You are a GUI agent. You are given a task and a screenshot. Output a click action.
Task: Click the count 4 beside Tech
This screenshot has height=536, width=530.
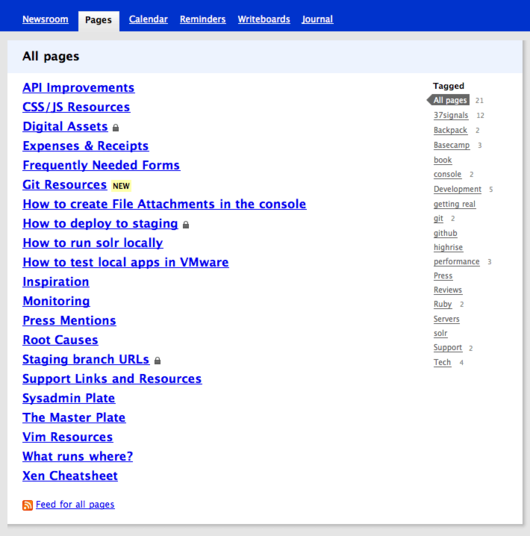coord(462,363)
